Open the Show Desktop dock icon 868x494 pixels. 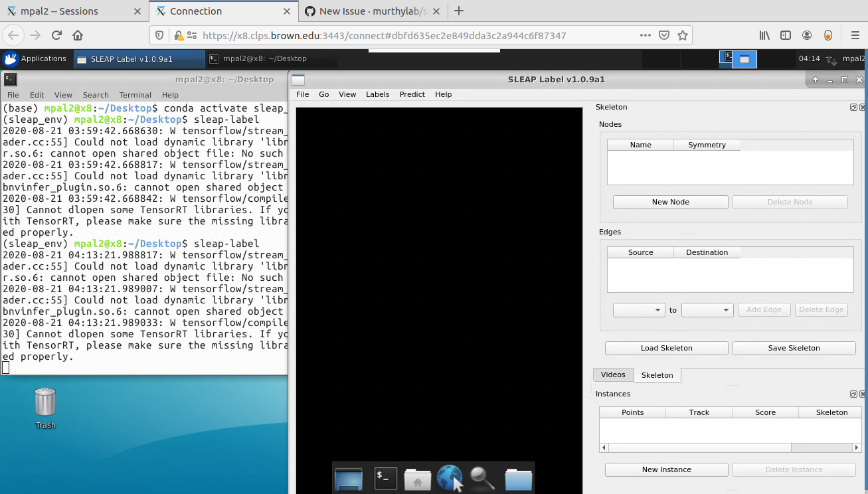point(349,479)
